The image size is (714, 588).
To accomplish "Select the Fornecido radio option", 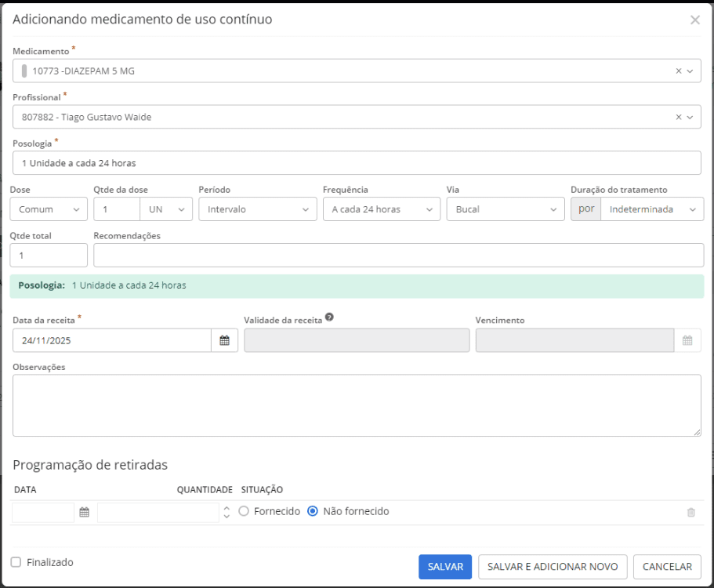I will (x=244, y=511).
